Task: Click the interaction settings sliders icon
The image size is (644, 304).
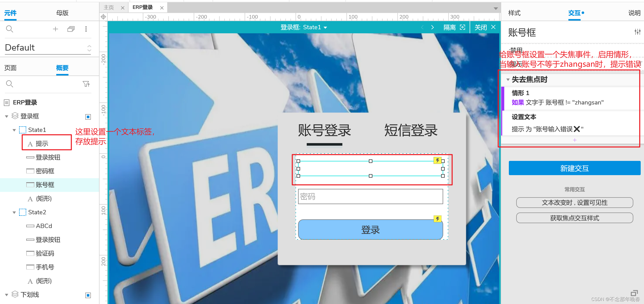Action: [637, 32]
